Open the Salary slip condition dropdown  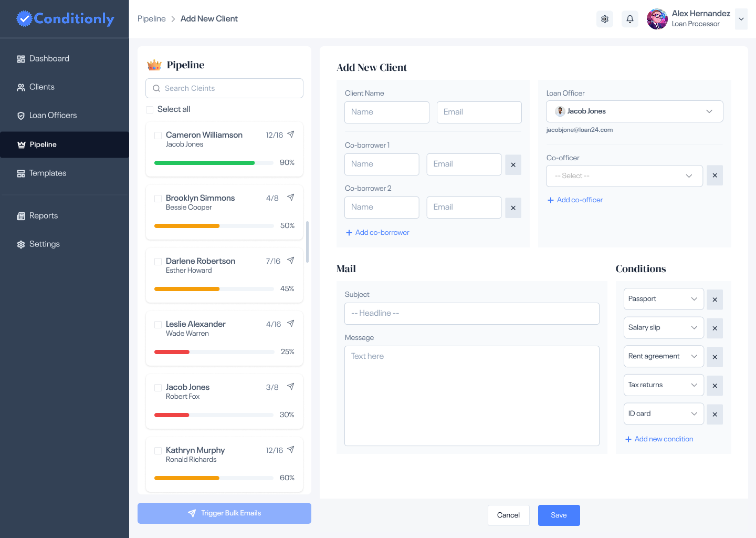pos(663,328)
